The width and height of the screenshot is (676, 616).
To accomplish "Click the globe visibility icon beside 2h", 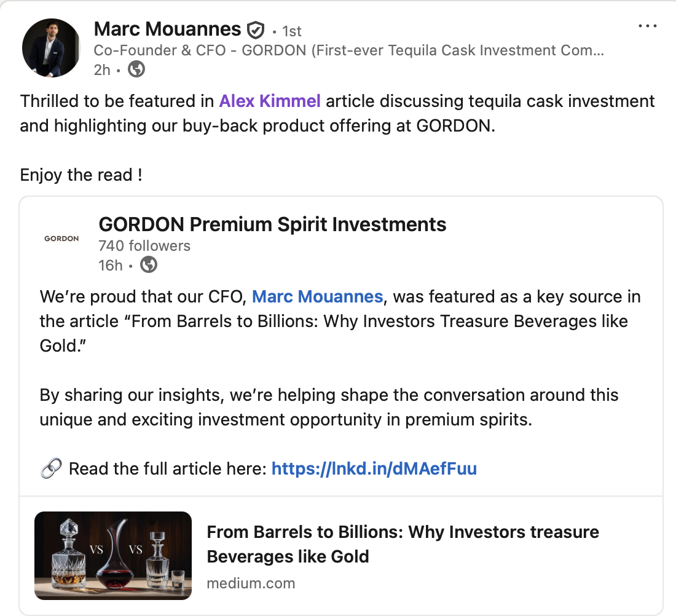I will pyautogui.click(x=136, y=69).
